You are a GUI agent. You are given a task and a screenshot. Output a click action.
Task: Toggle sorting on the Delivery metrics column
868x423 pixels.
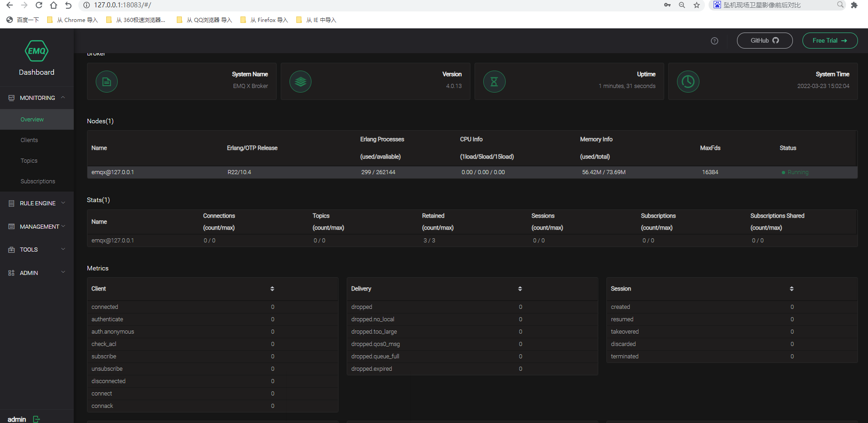pyautogui.click(x=520, y=289)
